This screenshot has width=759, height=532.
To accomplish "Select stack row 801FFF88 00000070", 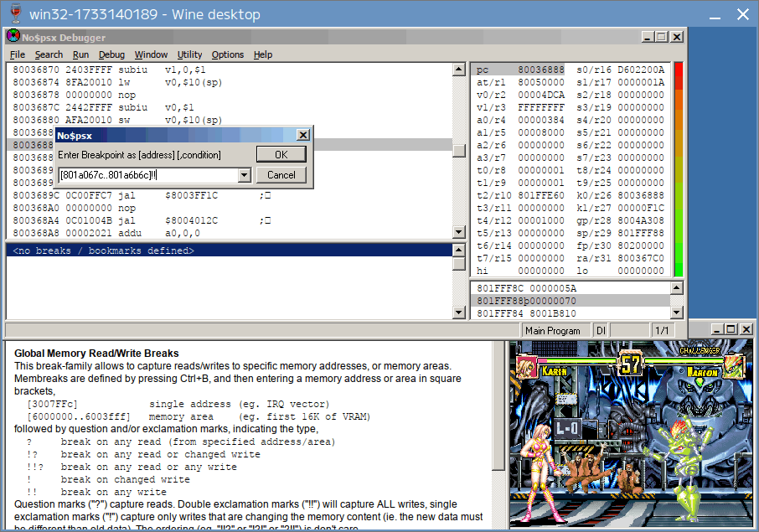I will tap(571, 301).
